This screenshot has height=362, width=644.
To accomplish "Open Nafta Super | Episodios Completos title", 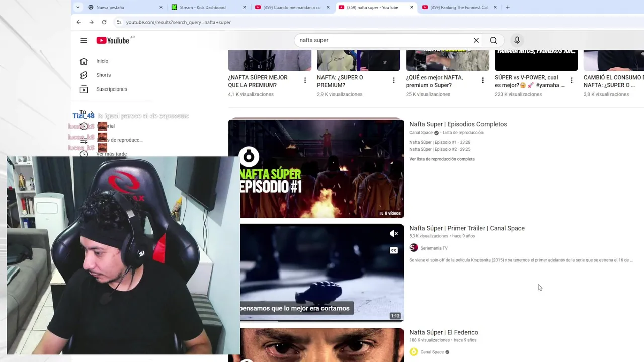I will point(458,124).
